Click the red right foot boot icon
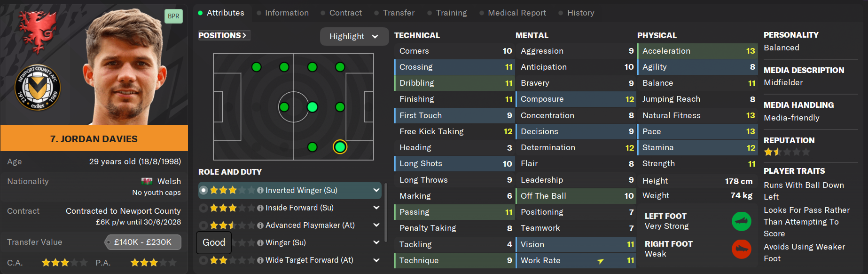The image size is (868, 274). coord(742,249)
